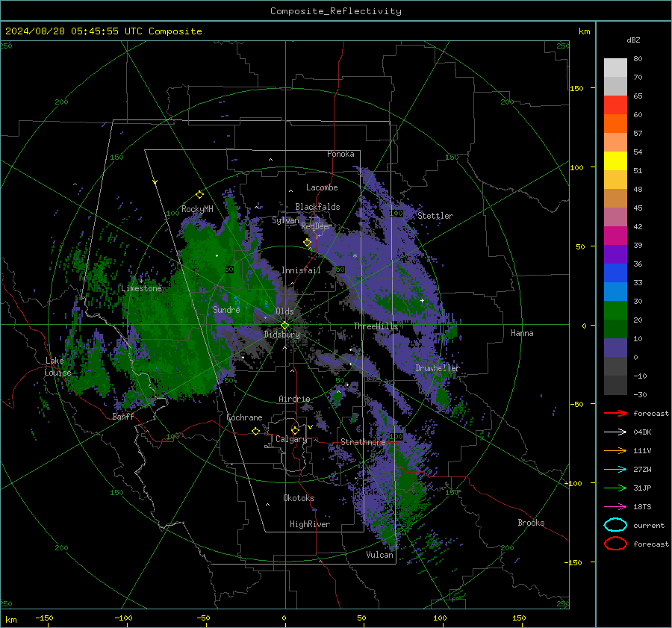The image size is (672, 628).
Task: Click the Sylvan label
Action: pos(285,220)
